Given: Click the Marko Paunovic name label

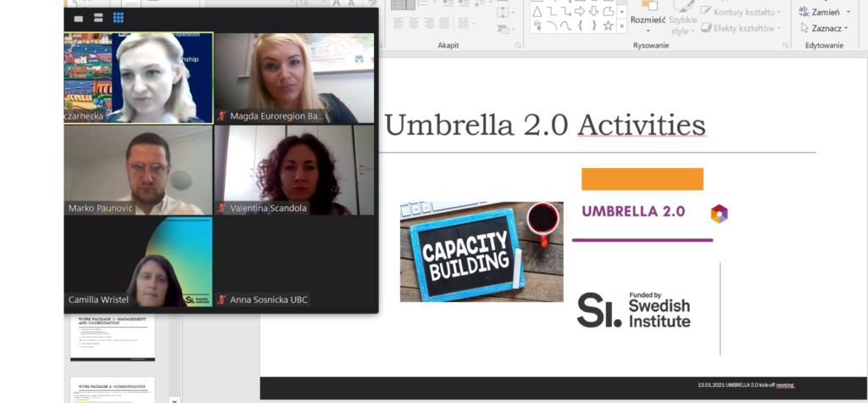Looking at the screenshot, I should [x=101, y=209].
